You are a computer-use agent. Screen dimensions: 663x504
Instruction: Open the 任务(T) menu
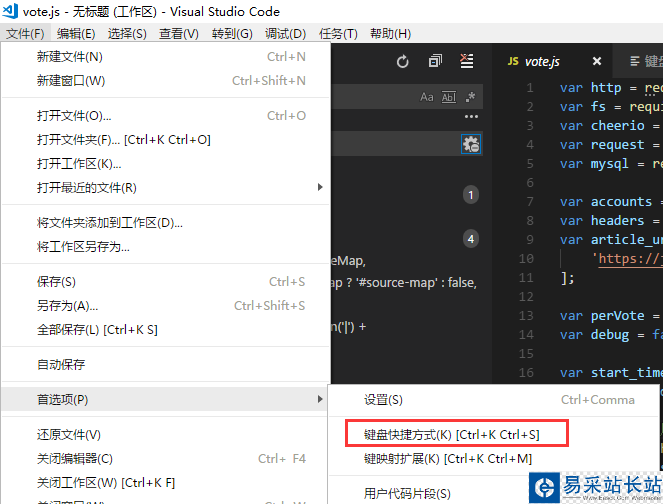pos(338,33)
